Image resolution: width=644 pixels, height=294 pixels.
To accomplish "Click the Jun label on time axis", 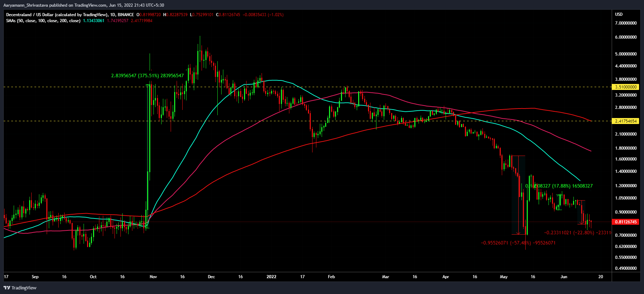I will [x=564, y=277].
